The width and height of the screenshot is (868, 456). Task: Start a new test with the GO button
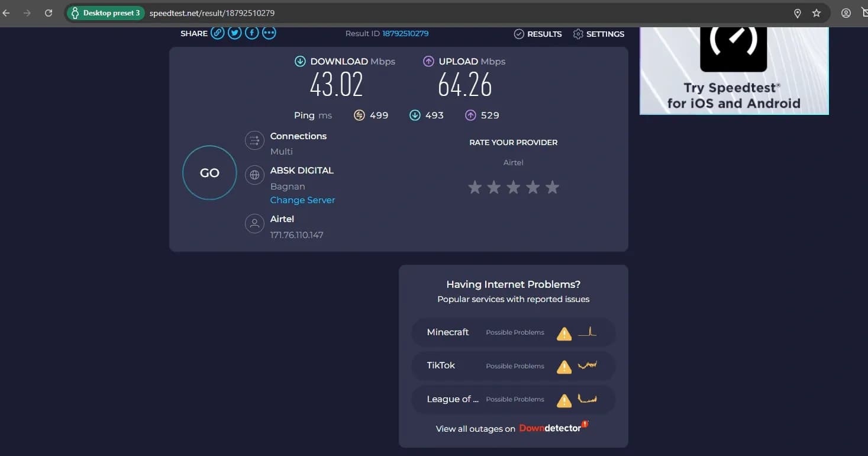pos(209,173)
